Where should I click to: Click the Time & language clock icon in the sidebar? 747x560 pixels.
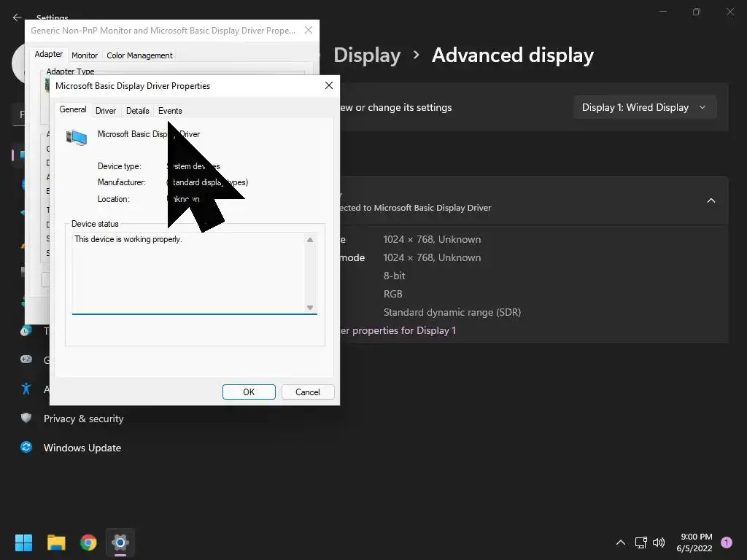(26, 330)
